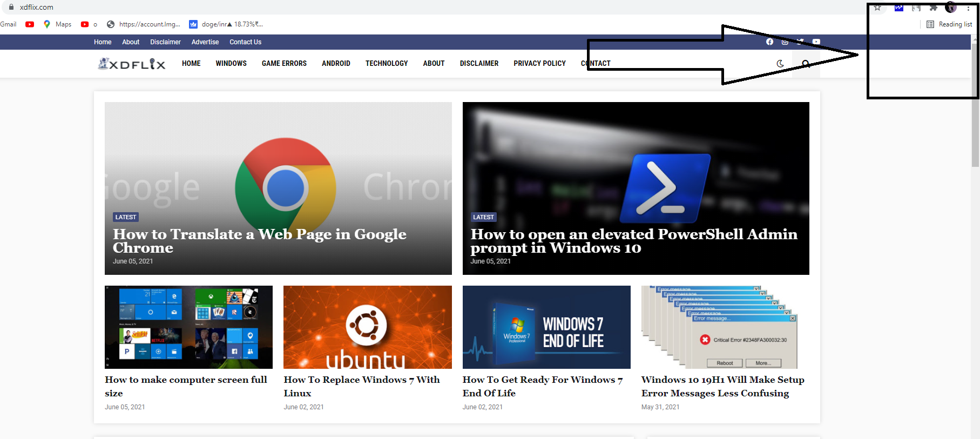Open 'How To Get Ready For Windows 7' article
980x439 pixels.
(543, 387)
